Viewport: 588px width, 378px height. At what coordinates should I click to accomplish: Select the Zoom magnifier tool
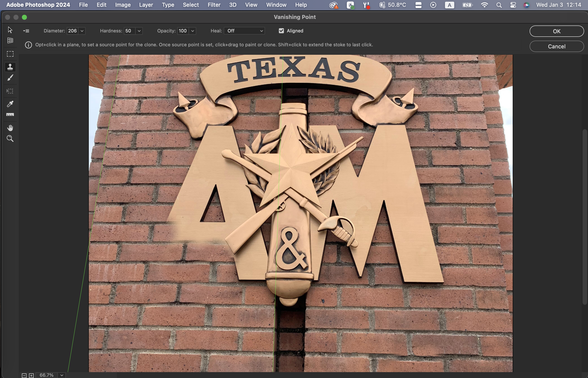coord(10,139)
